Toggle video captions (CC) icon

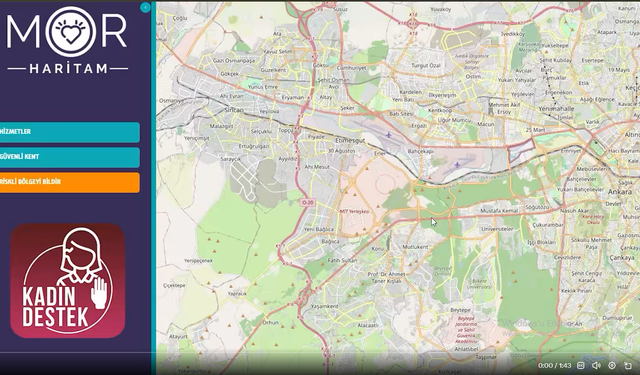580,366
